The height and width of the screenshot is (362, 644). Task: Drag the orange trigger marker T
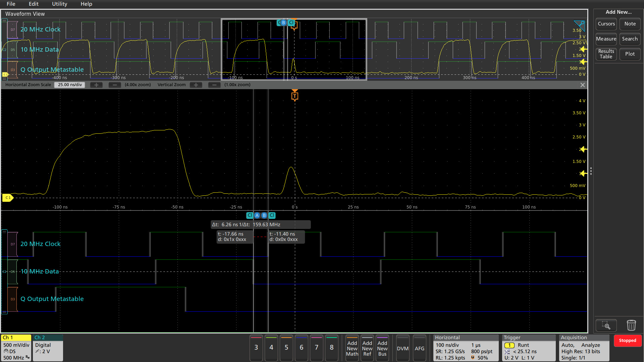[294, 95]
